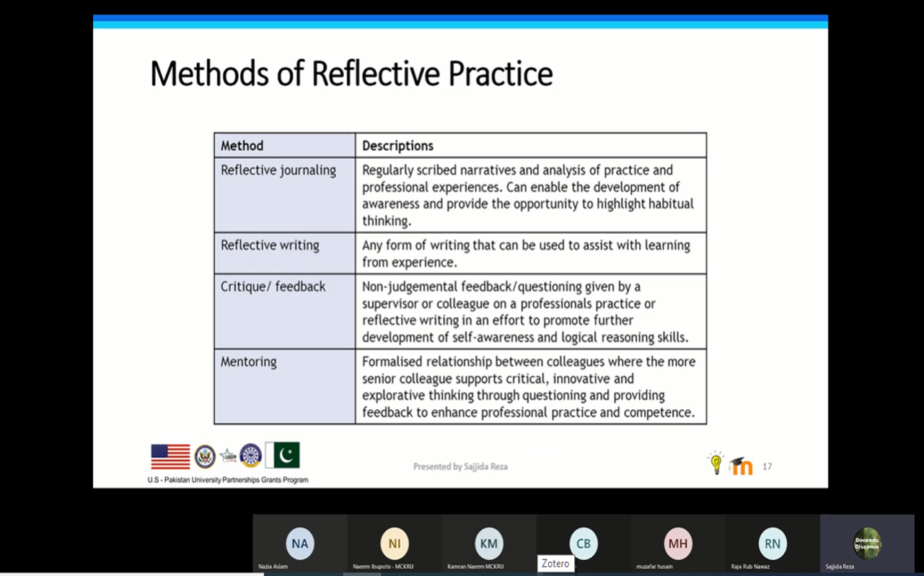
Task: Click the description starting 'Regularly scribed narratives'
Action: 531,195
